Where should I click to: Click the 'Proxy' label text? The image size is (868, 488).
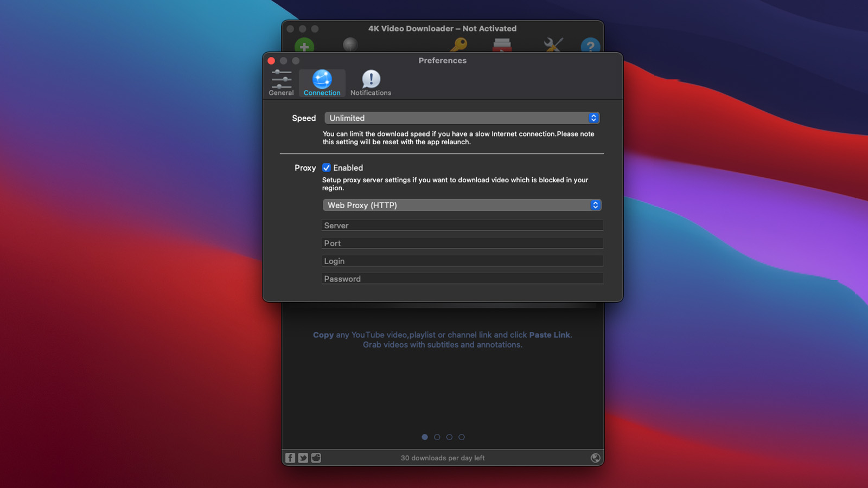[305, 168]
